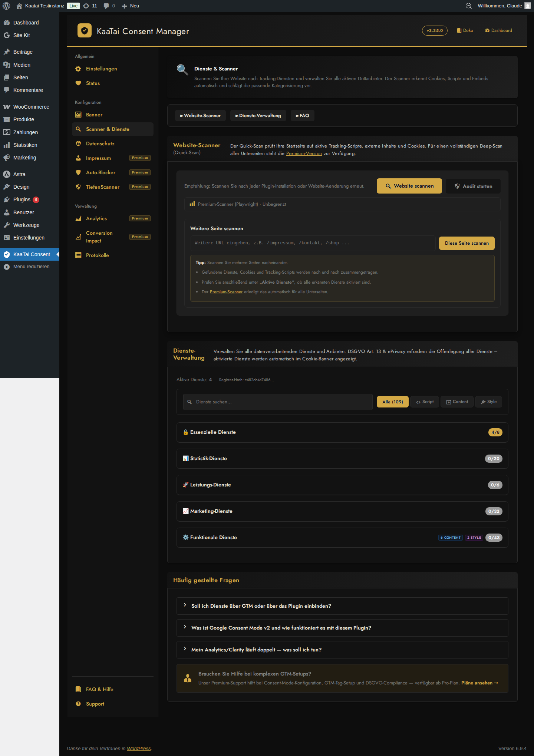Open Medien in WordPress menu
The image size is (534, 756).
click(30, 65)
